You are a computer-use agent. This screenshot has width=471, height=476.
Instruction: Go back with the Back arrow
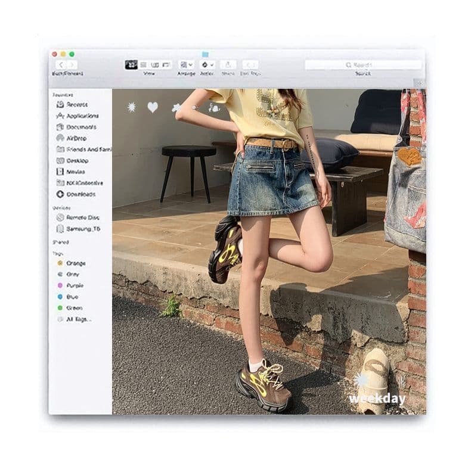pos(61,65)
